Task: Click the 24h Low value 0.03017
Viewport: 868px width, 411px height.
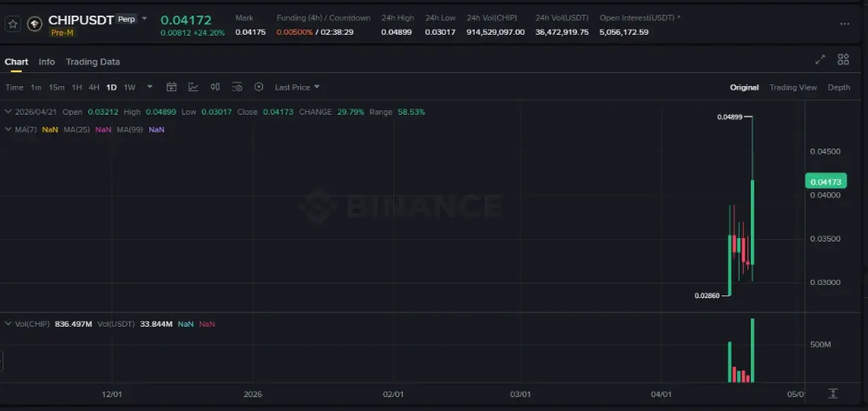Action: (440, 32)
